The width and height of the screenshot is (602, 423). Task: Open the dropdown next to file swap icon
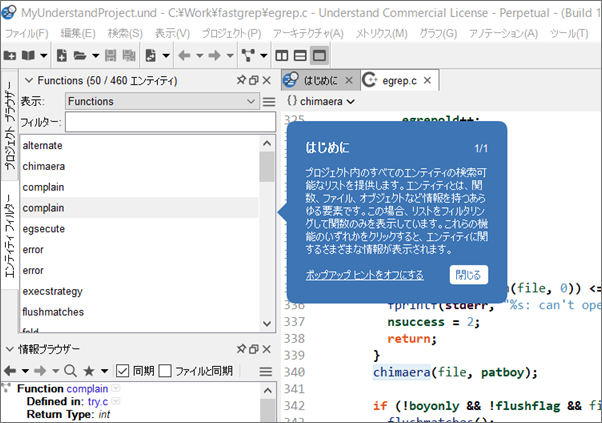coord(166,56)
